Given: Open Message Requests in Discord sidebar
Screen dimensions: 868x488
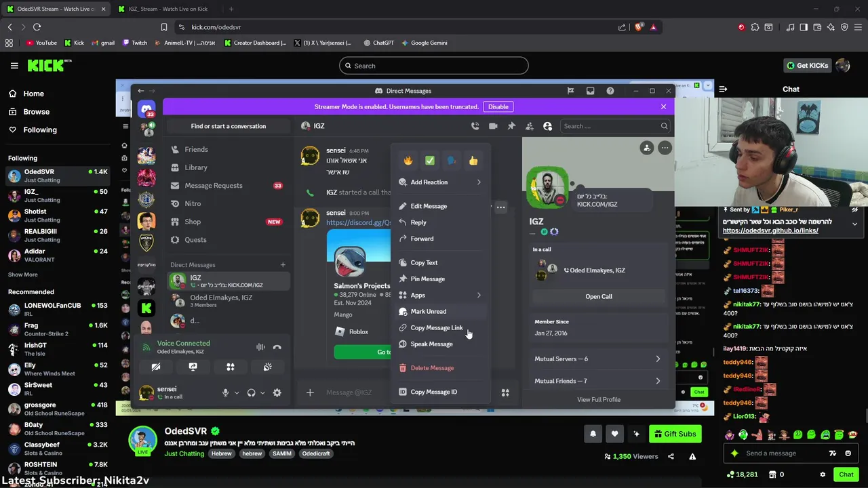Looking at the screenshot, I should (x=229, y=186).
